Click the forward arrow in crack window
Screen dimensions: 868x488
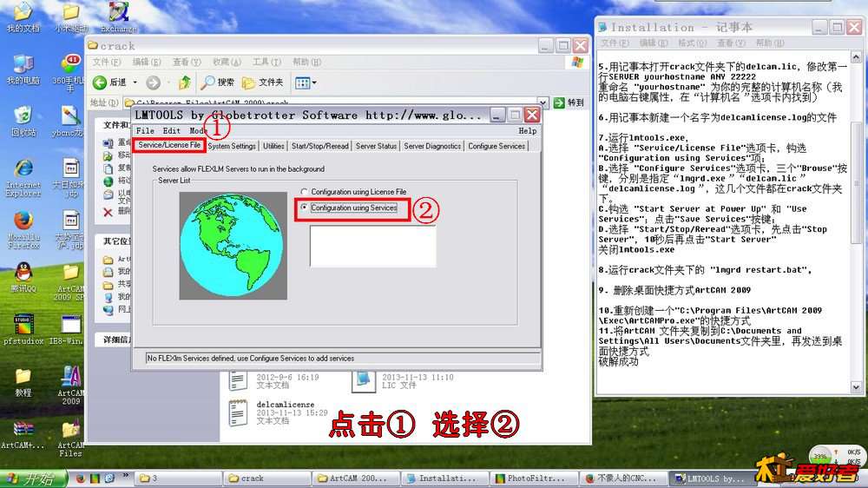(x=154, y=82)
